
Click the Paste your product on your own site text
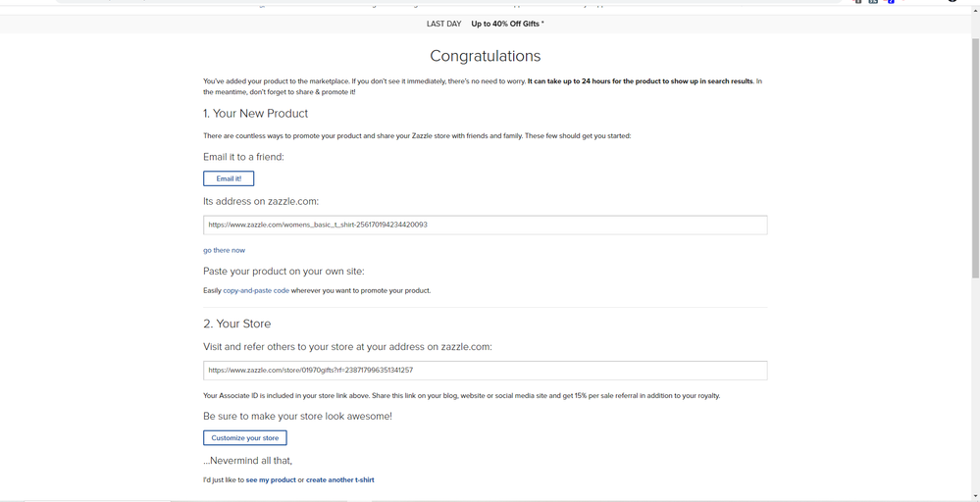tap(284, 271)
